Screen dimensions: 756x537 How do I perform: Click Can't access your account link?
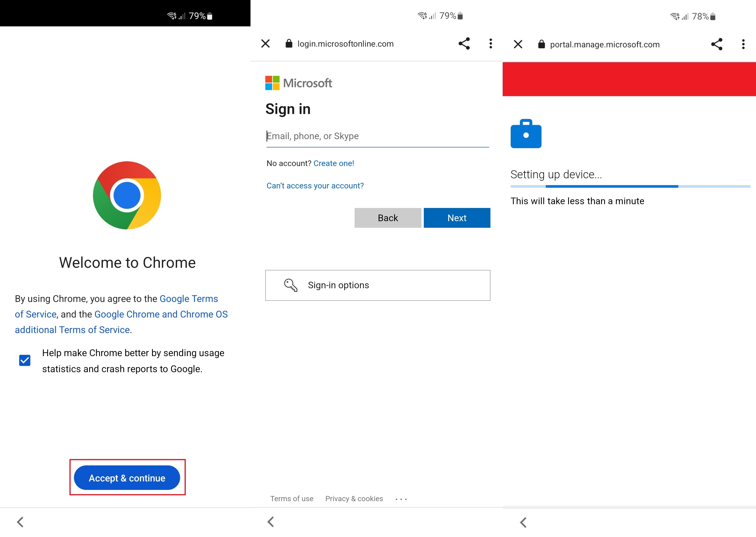tap(315, 186)
